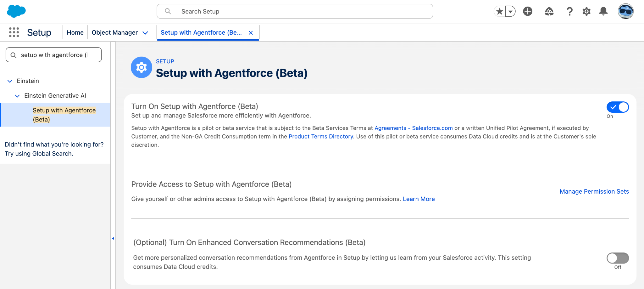Image resolution: width=644 pixels, height=289 pixels.
Task: Open the Help question mark icon
Action: (x=570, y=11)
